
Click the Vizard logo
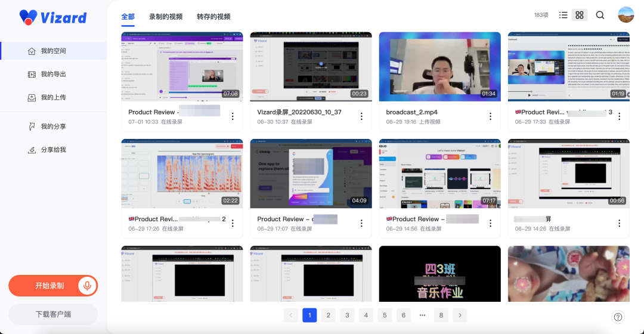(x=53, y=17)
